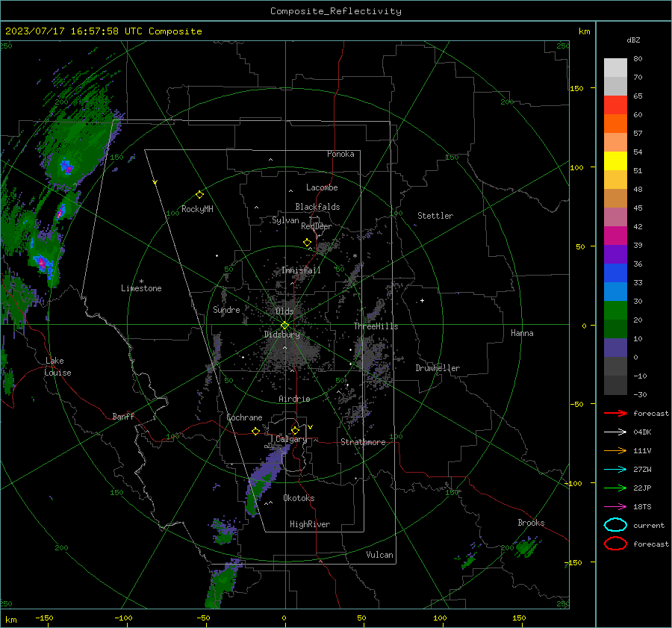This screenshot has width=672, height=628.
Task: Click the dBZ legend heading
Action: coord(633,40)
